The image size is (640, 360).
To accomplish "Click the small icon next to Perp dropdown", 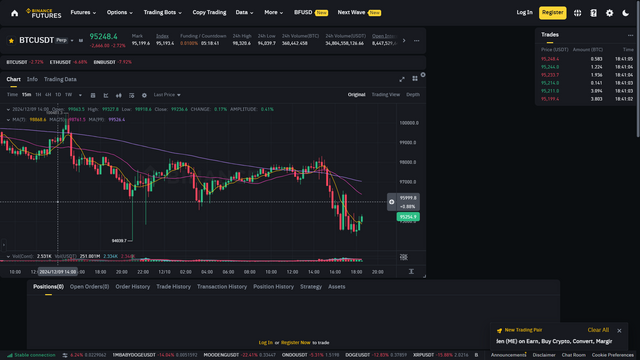I will [x=81, y=40].
